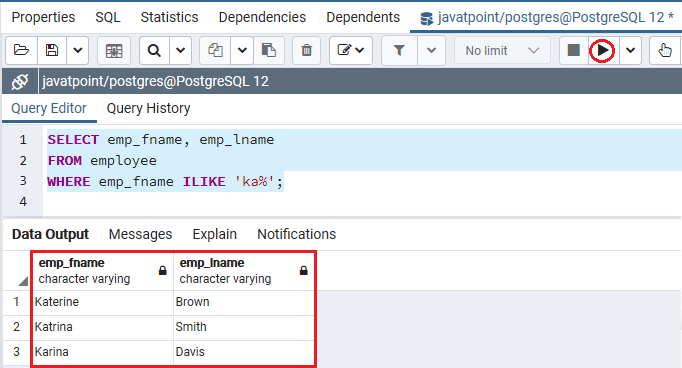
Task: Click the cell containing Katrina
Action: (x=103, y=327)
